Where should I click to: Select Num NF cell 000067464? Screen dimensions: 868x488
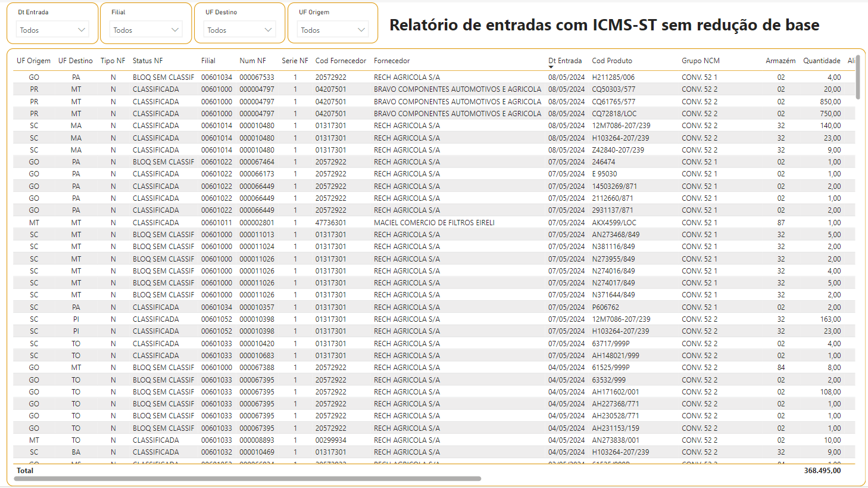click(x=257, y=162)
